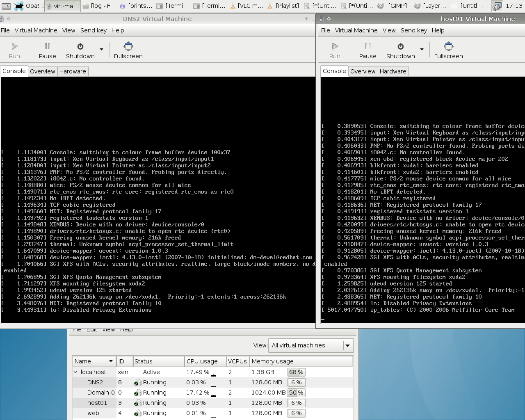Screen dimensions: 525x420
Task: Click the Pause icon in DNS2 window
Action: pos(48,46)
